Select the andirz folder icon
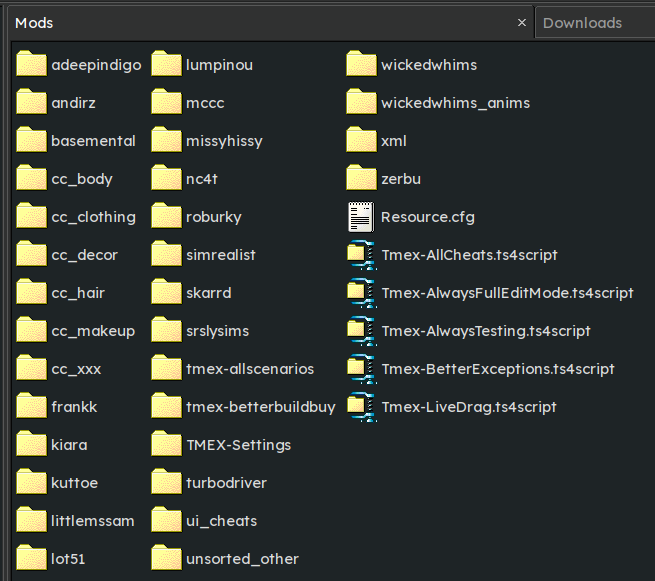This screenshot has width=655, height=581. pos(31,102)
